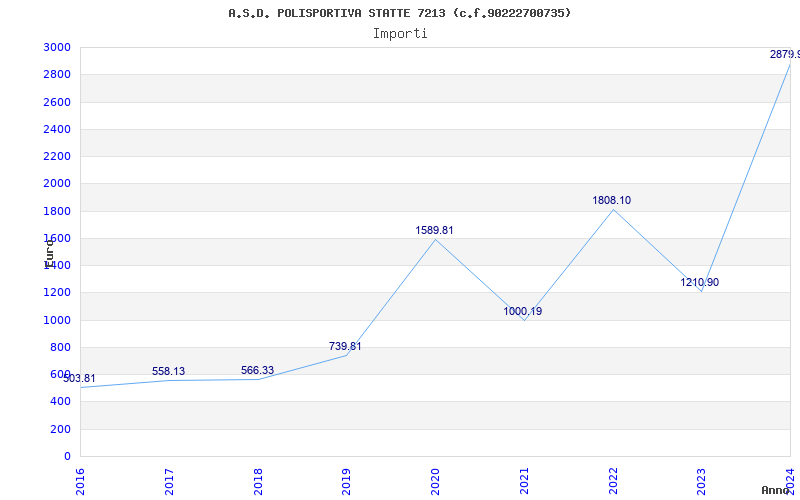Click the 2023 x-axis year label
This screenshot has width=800, height=500.
(702, 482)
